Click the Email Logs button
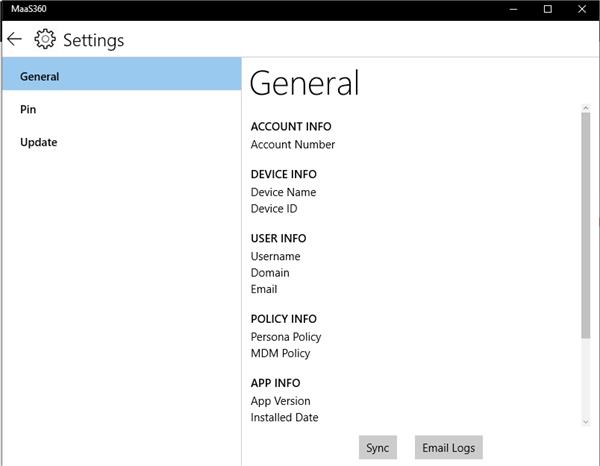 [x=448, y=448]
